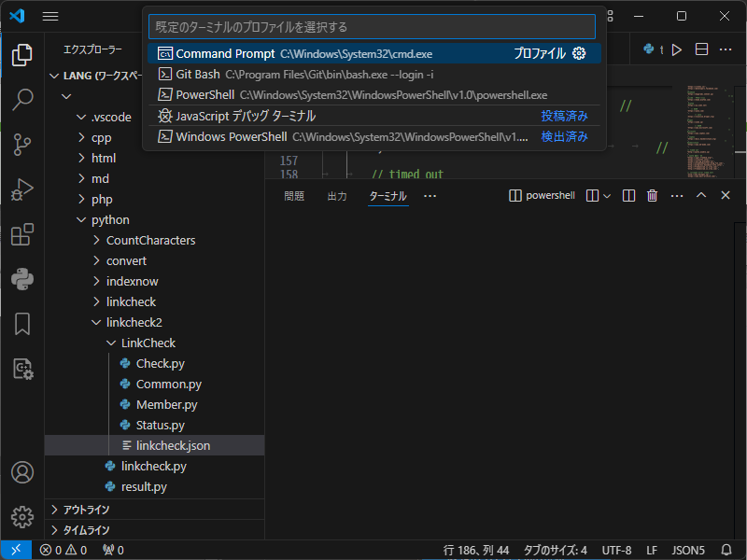Open the Search view in activity bar

coord(21,99)
